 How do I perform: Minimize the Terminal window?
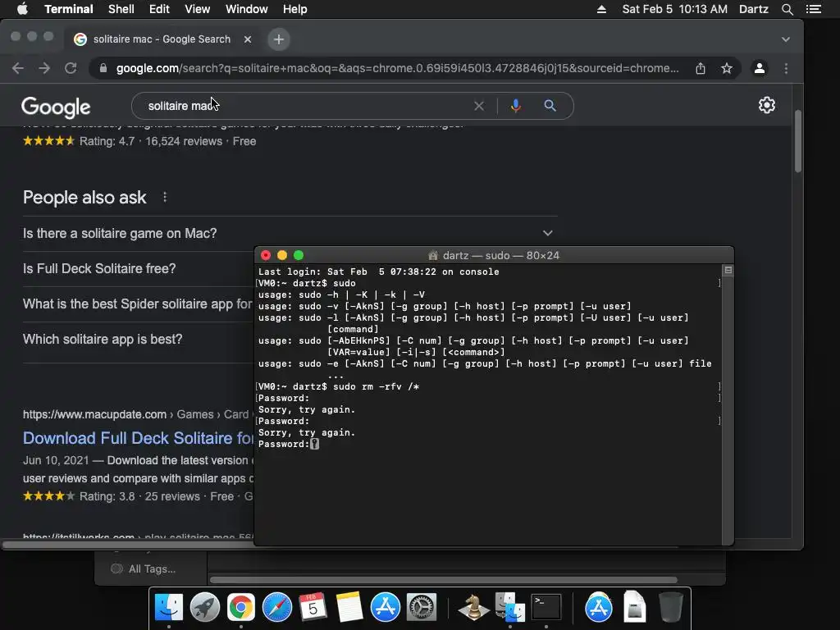click(x=282, y=255)
